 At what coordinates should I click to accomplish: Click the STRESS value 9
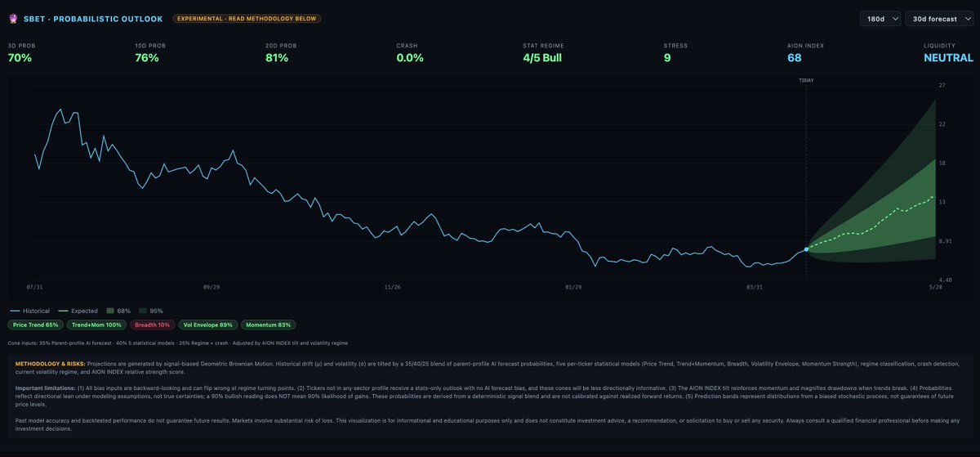pyautogui.click(x=667, y=58)
